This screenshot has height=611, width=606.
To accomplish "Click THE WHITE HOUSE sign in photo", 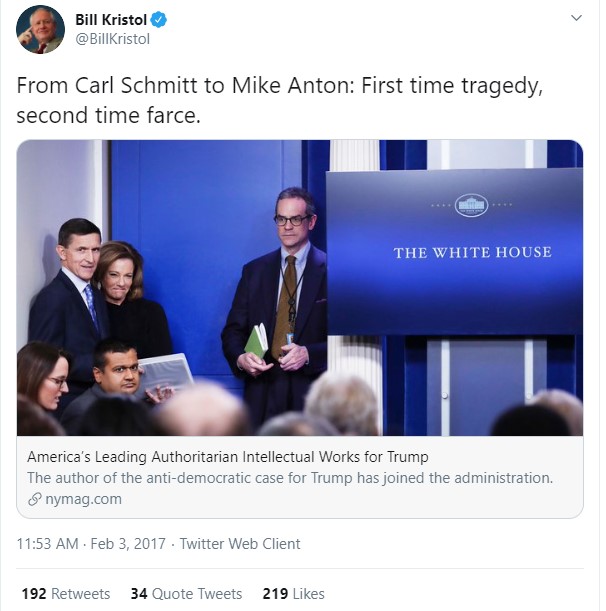I will point(472,253).
